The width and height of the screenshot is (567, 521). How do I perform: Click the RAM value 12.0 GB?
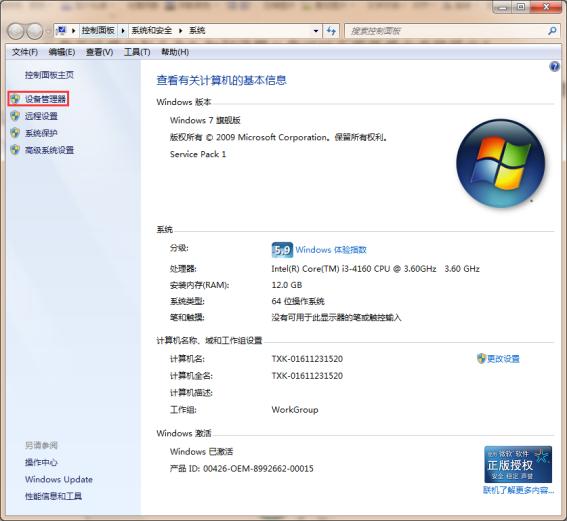tap(287, 285)
